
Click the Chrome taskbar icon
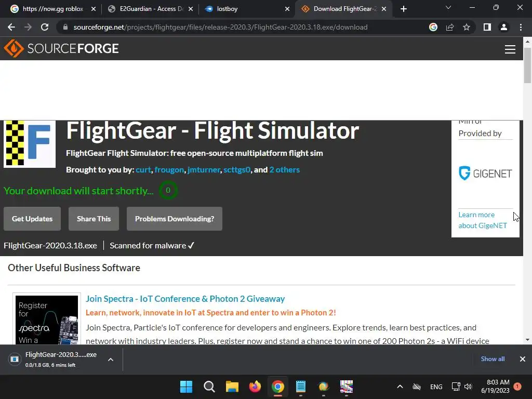point(278,387)
